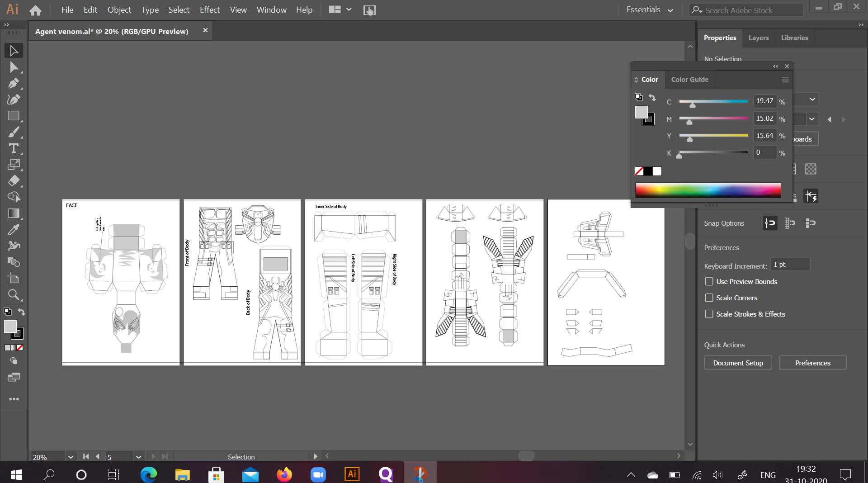Screen dimensions: 868x483
Task: Expand units dropdown in Properties panel
Action: pos(812,99)
